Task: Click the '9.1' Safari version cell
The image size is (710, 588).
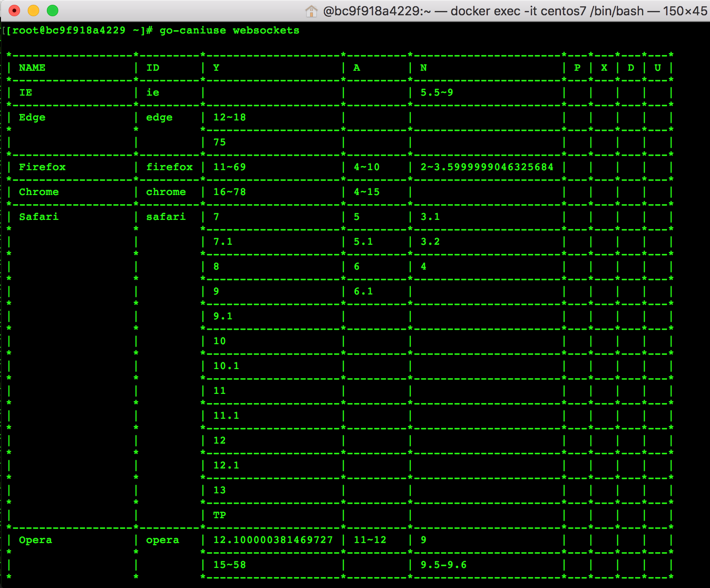Action: (223, 316)
